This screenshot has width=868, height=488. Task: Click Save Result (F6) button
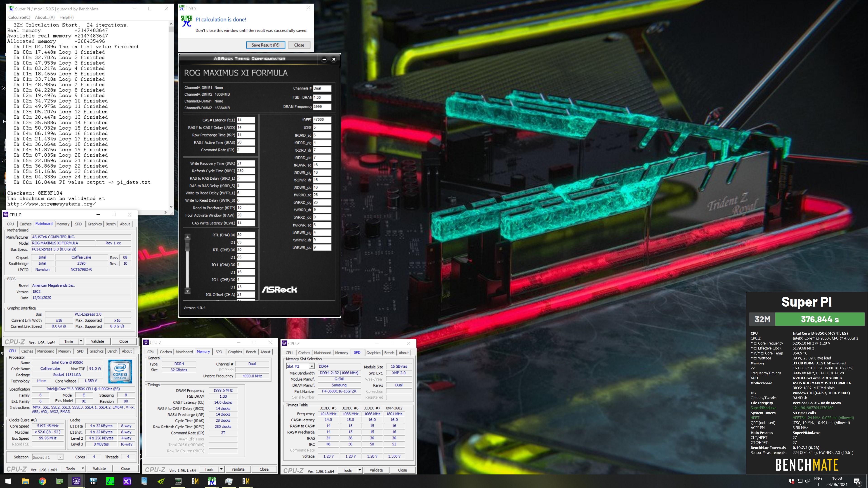pos(266,45)
